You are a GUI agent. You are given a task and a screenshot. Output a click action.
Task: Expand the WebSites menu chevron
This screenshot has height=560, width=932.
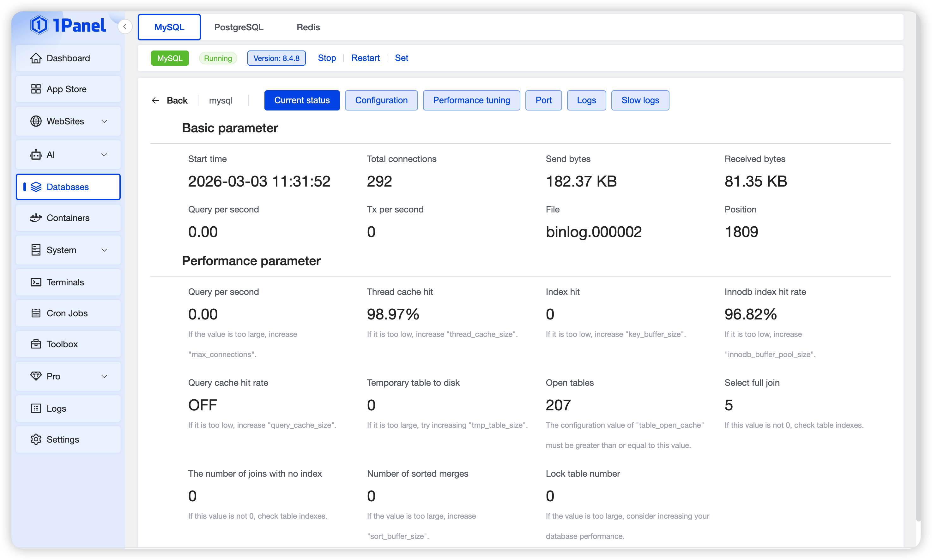click(105, 121)
